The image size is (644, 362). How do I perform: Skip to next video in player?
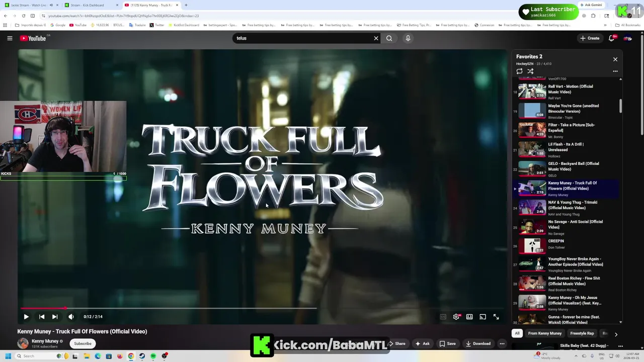[55, 317]
